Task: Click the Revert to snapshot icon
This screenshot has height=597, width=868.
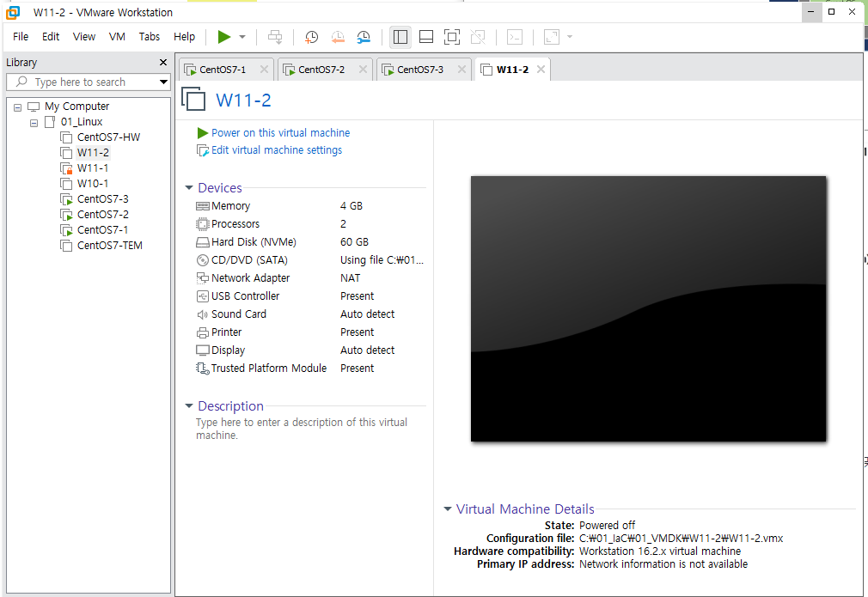Action: [x=338, y=37]
